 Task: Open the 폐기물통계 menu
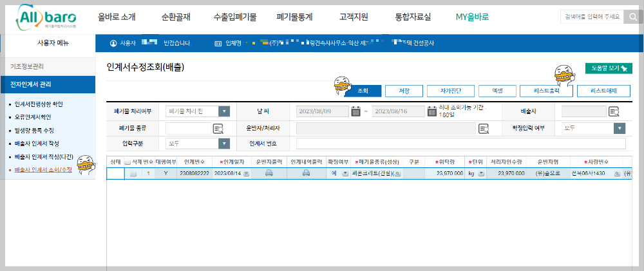click(x=295, y=17)
